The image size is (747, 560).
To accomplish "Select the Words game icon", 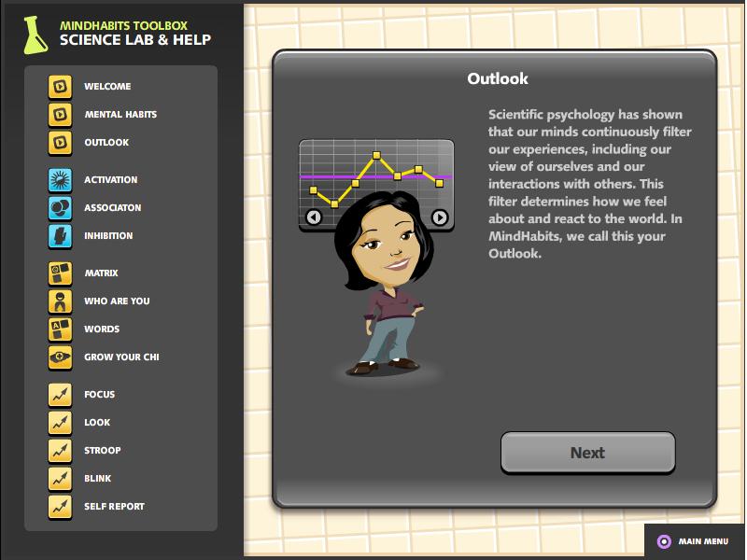I will click(x=61, y=329).
